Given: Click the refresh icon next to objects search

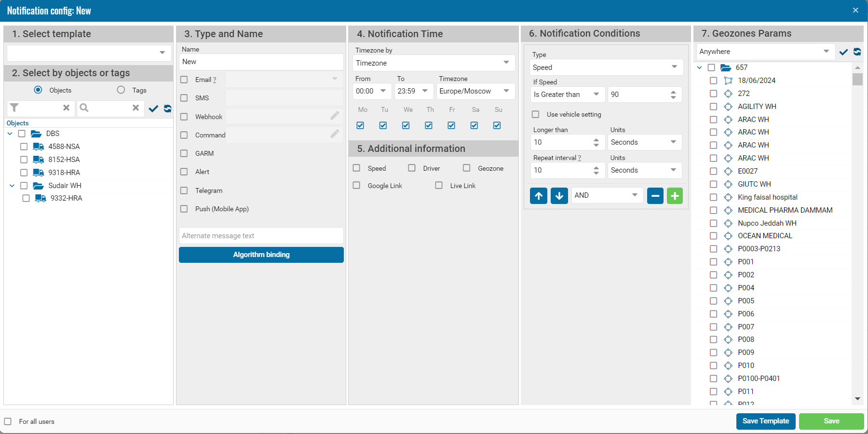Looking at the screenshot, I should click(167, 108).
